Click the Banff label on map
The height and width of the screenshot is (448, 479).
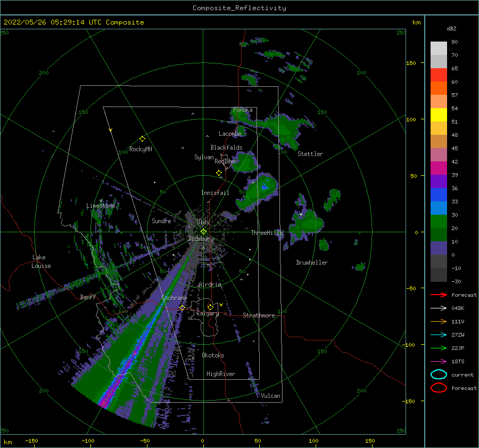pyautogui.click(x=88, y=297)
